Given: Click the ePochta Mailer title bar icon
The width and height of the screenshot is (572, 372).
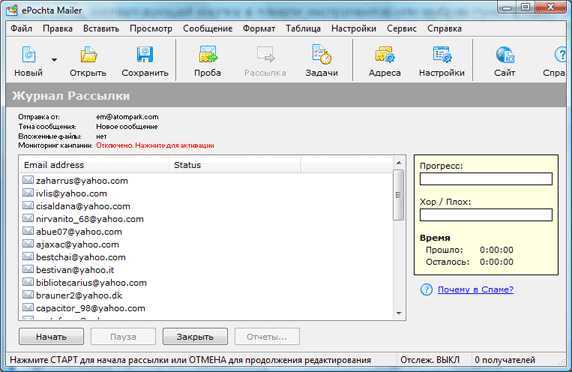Looking at the screenshot, I should coord(12,10).
